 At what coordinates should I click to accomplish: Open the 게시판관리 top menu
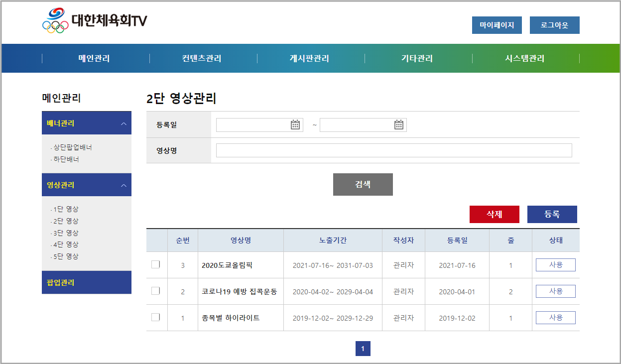(x=309, y=58)
